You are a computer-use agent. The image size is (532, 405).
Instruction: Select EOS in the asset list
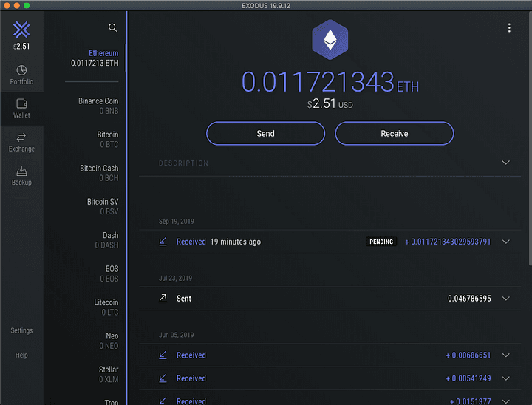pyautogui.click(x=109, y=273)
